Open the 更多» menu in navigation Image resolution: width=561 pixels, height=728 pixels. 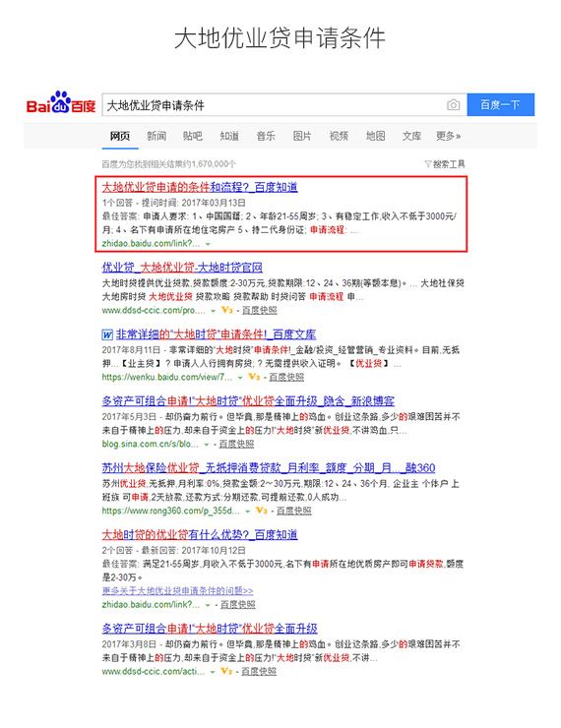point(448,136)
